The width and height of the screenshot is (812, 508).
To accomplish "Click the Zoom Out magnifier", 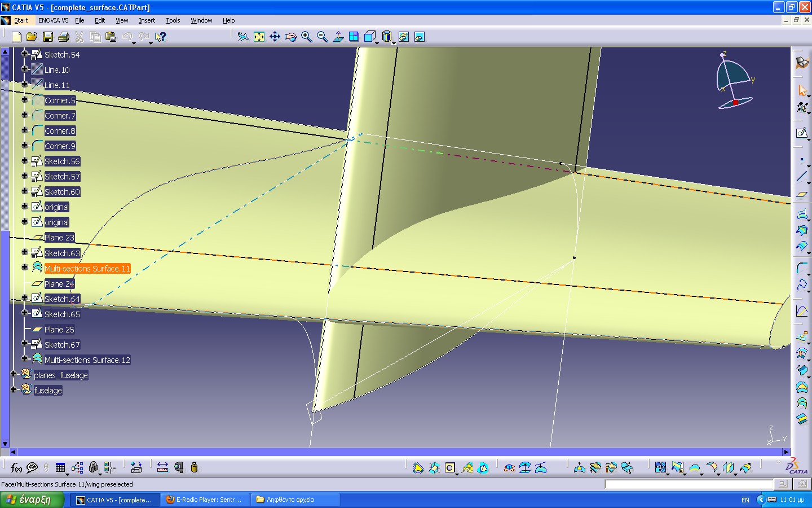I will [x=322, y=37].
